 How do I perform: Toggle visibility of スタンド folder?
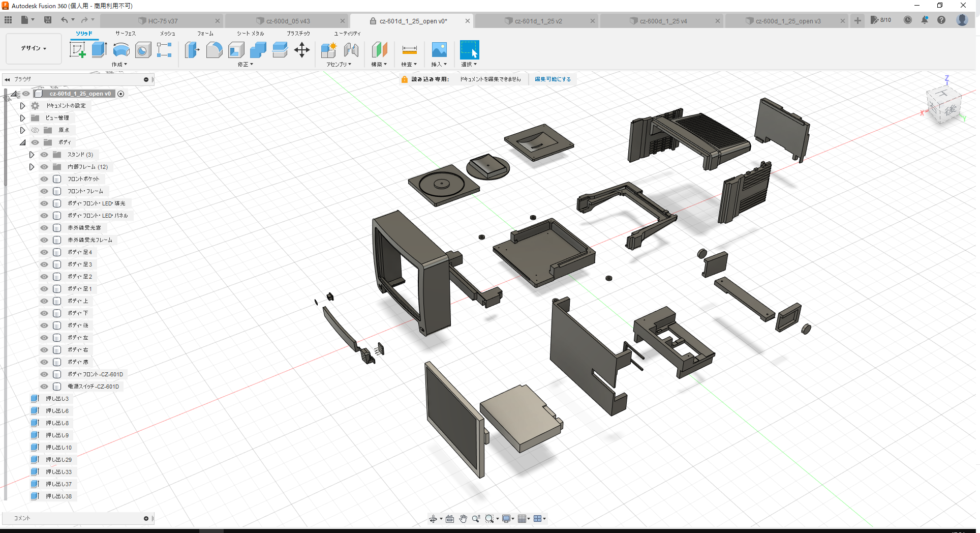point(44,155)
